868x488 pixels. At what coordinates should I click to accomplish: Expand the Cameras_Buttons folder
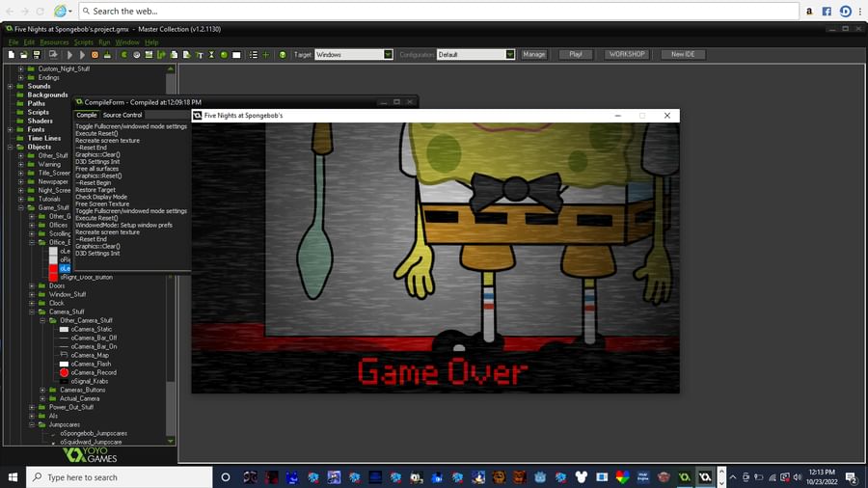pyautogui.click(x=42, y=390)
